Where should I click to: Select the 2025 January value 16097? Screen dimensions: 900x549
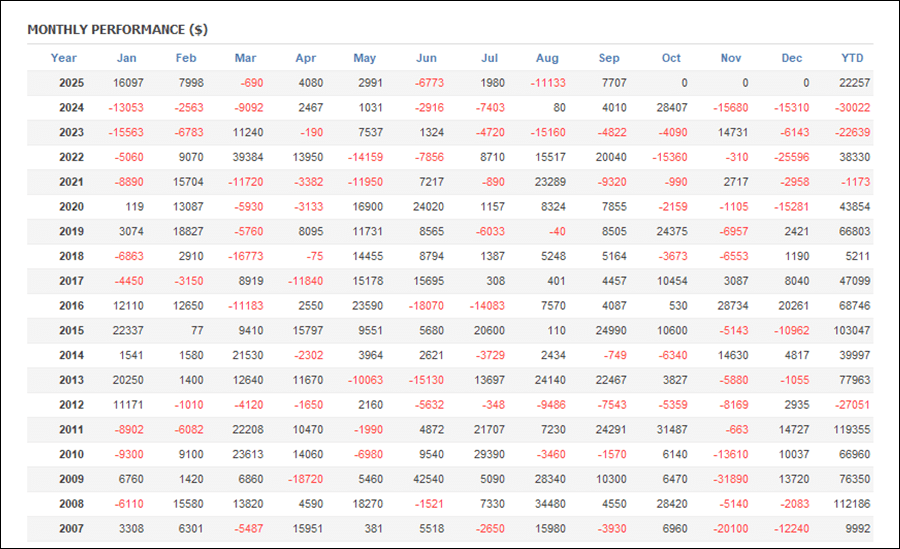[128, 83]
